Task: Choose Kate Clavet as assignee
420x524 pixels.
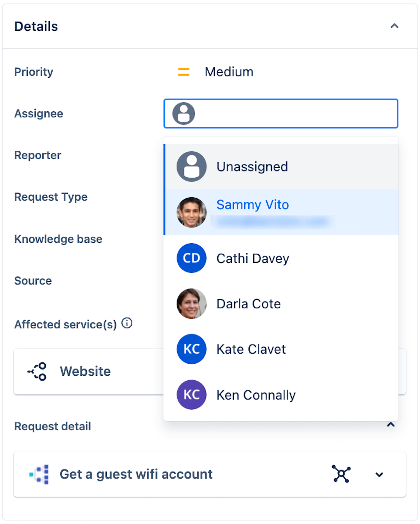Action: click(x=251, y=349)
